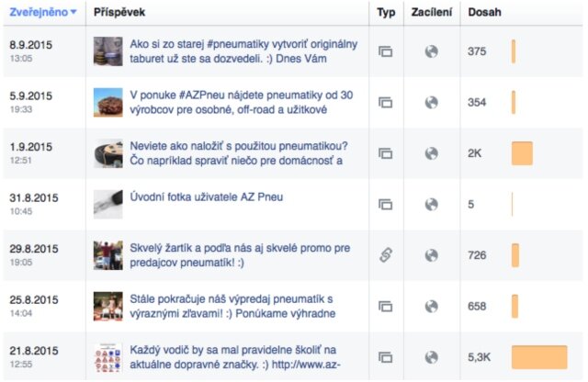The height and width of the screenshot is (382, 588).
Task: Click thumbnail of traffic signs post
Action: [107, 357]
